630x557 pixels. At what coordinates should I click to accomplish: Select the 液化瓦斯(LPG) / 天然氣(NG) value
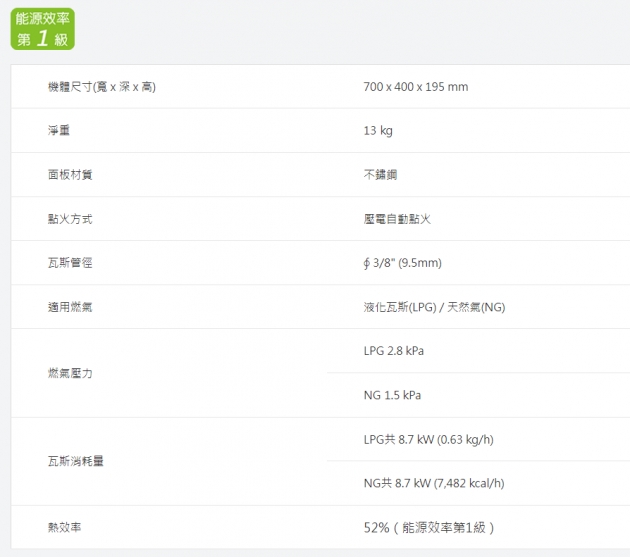[x=434, y=307]
